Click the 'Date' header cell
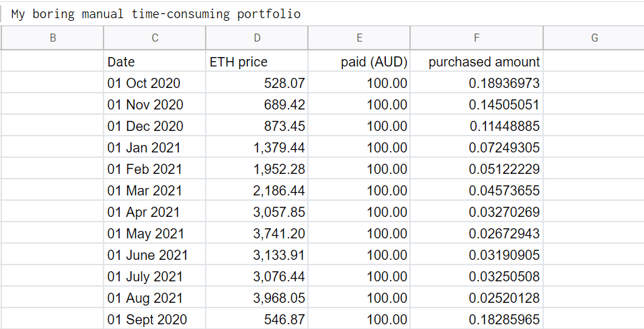Viewport: 644px width, 329px height. click(155, 62)
